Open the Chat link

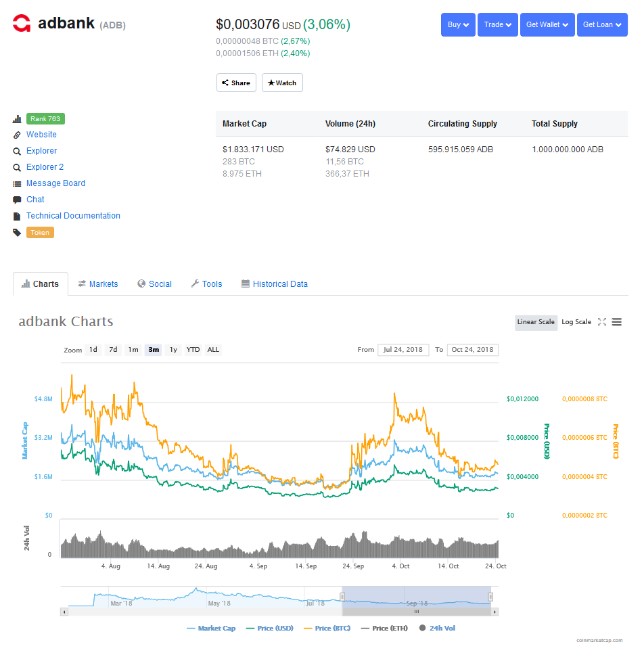[x=35, y=200]
